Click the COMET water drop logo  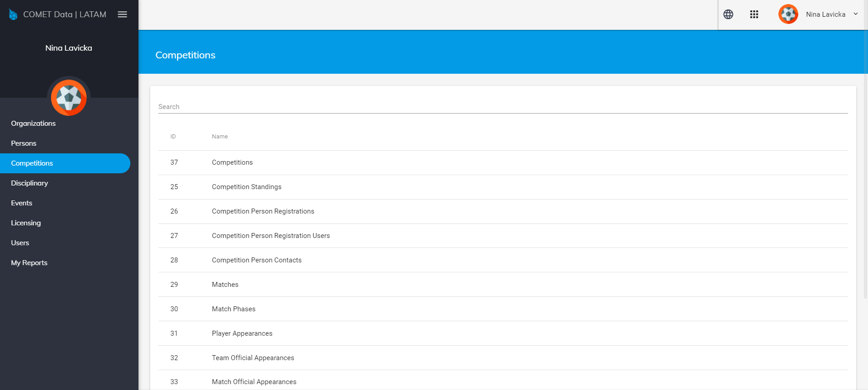(x=13, y=14)
